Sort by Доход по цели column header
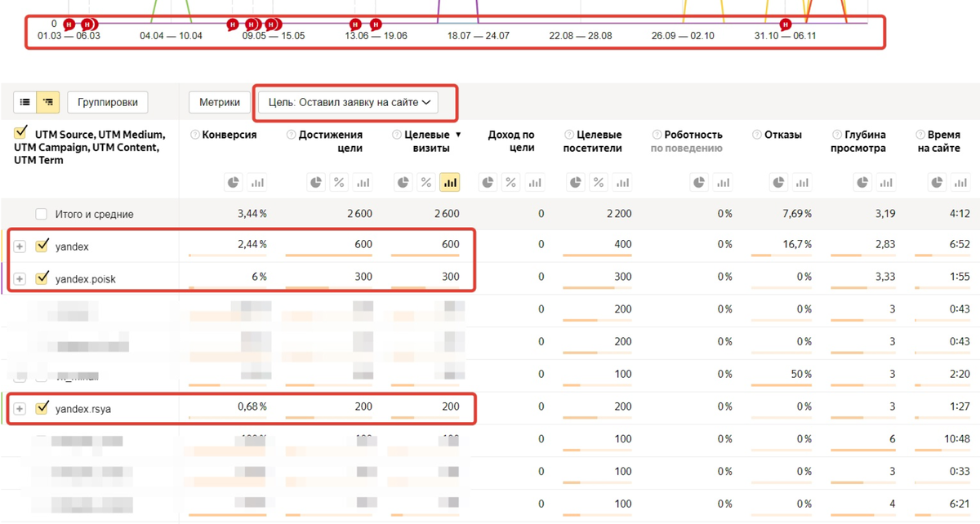The width and height of the screenshot is (980, 524). coord(511,141)
